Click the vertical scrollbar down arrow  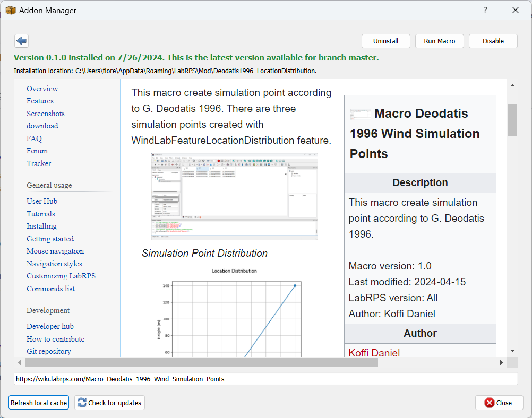pyautogui.click(x=512, y=351)
